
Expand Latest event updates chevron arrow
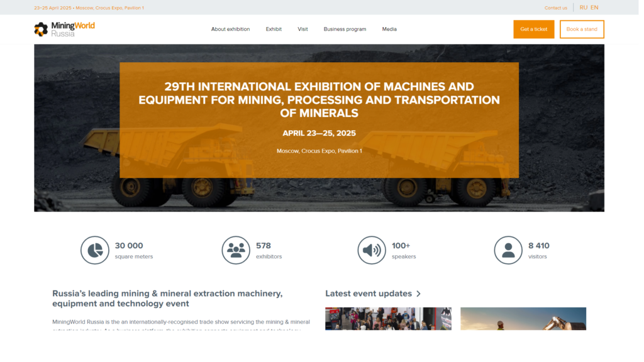click(x=418, y=294)
